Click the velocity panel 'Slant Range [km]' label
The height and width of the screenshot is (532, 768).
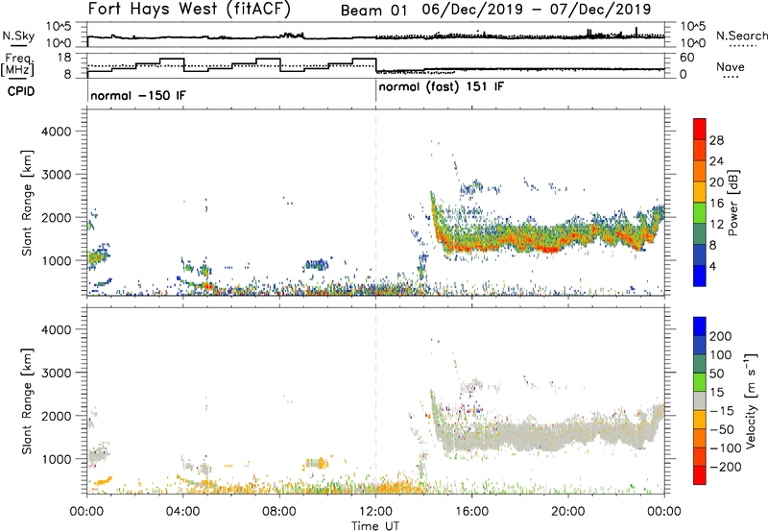coord(27,401)
